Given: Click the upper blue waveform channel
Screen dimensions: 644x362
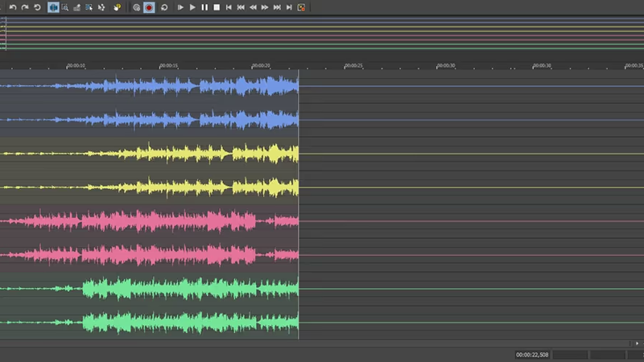Looking at the screenshot, I should pos(149,86).
